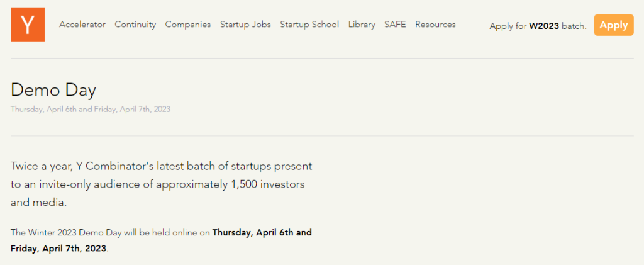The image size is (644, 265).
Task: Select the bold W2023 batch label
Action: [544, 26]
